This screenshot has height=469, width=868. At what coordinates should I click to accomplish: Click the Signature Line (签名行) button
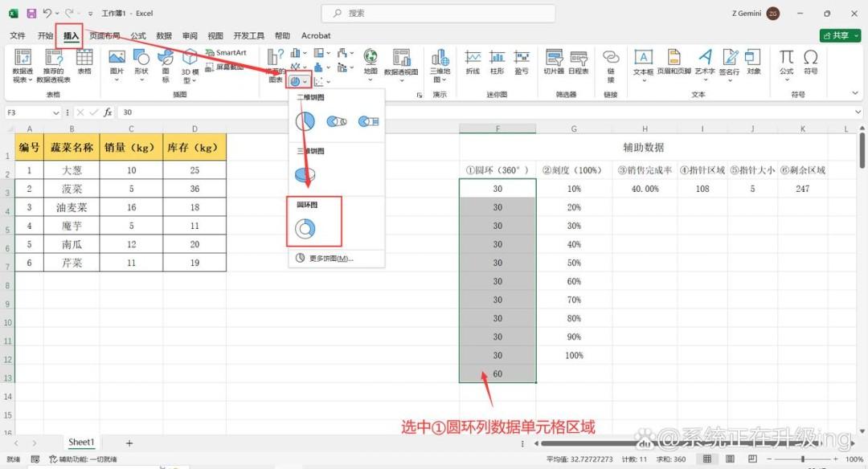(730, 65)
